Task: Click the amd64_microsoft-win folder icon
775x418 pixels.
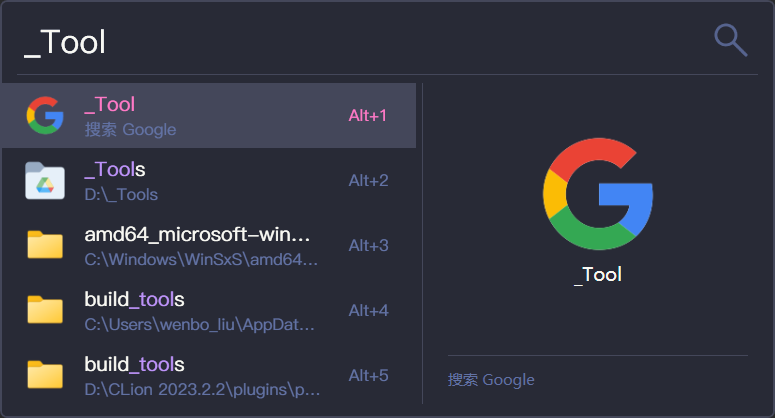Action: (45, 245)
